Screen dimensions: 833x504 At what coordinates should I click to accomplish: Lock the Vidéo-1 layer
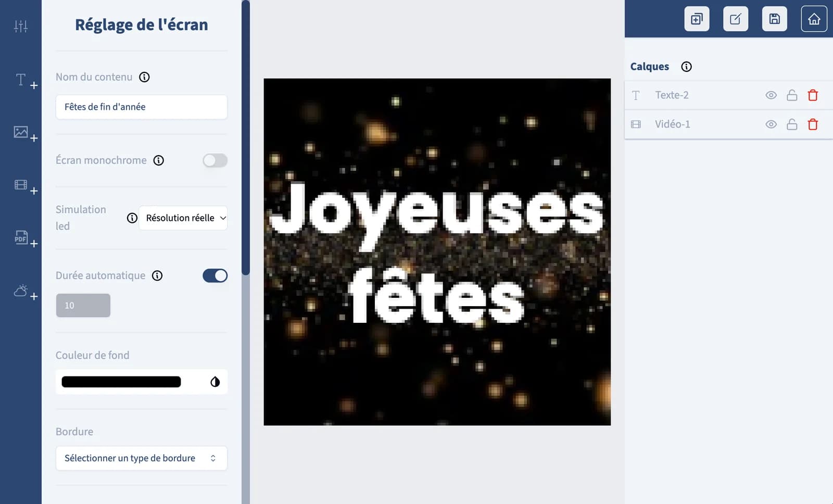pyautogui.click(x=792, y=124)
